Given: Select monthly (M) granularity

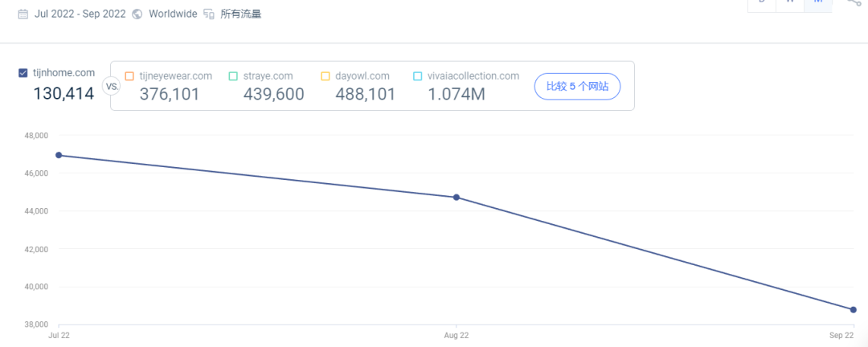Looking at the screenshot, I should [x=818, y=3].
